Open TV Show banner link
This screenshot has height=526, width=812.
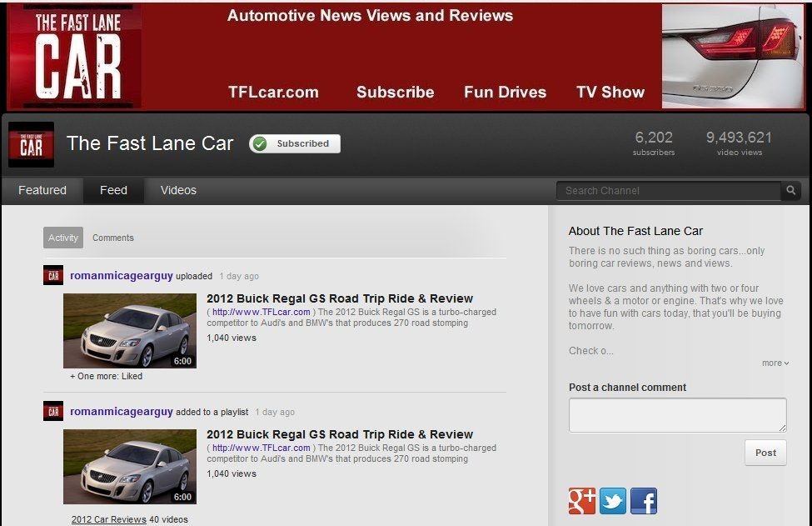610,93
